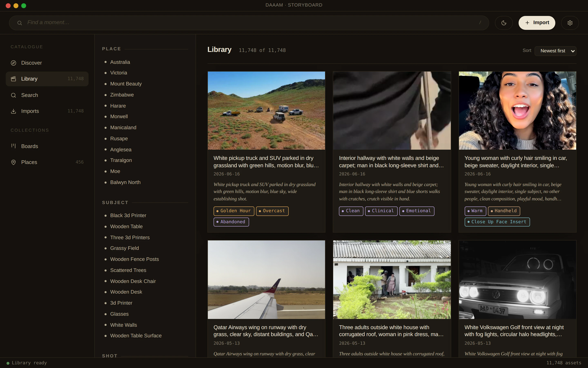
Task: Click the Warm tag
Action: coord(475,211)
